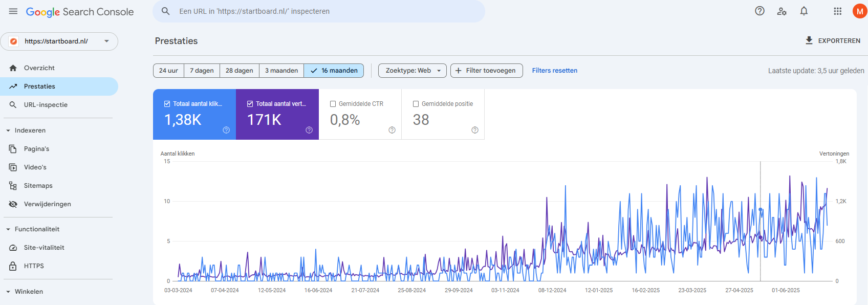Screen dimensions: 868x305
Task: Open the notifications bell
Action: [804, 11]
